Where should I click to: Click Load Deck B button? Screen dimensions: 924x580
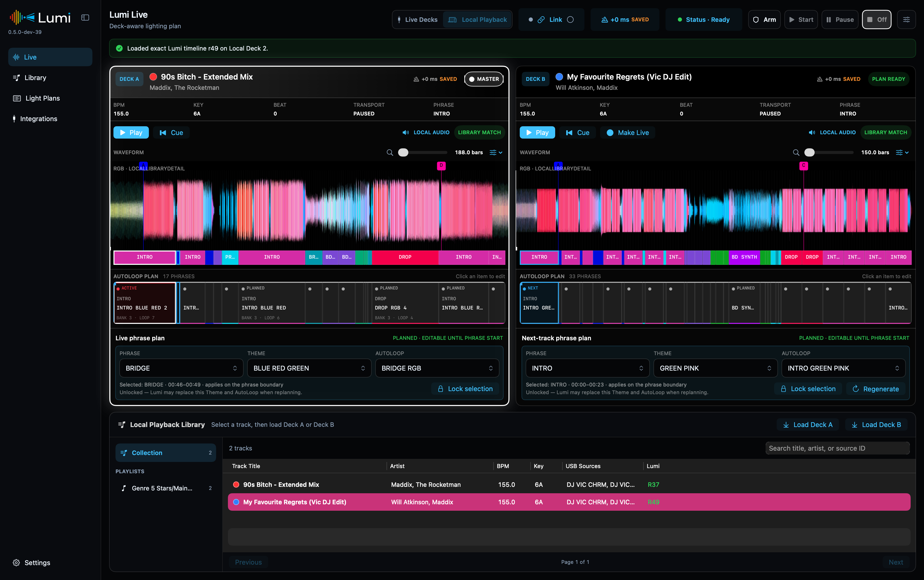[876, 425]
